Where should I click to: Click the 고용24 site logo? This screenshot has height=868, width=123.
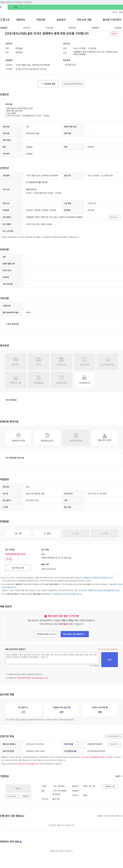click(x=5, y=20)
